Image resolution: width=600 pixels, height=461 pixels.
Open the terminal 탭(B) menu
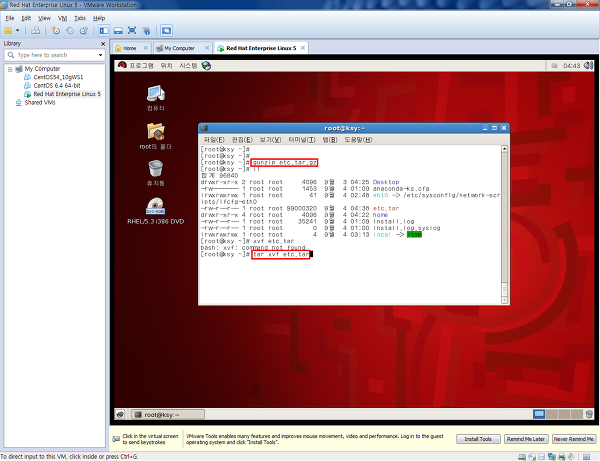click(330, 140)
